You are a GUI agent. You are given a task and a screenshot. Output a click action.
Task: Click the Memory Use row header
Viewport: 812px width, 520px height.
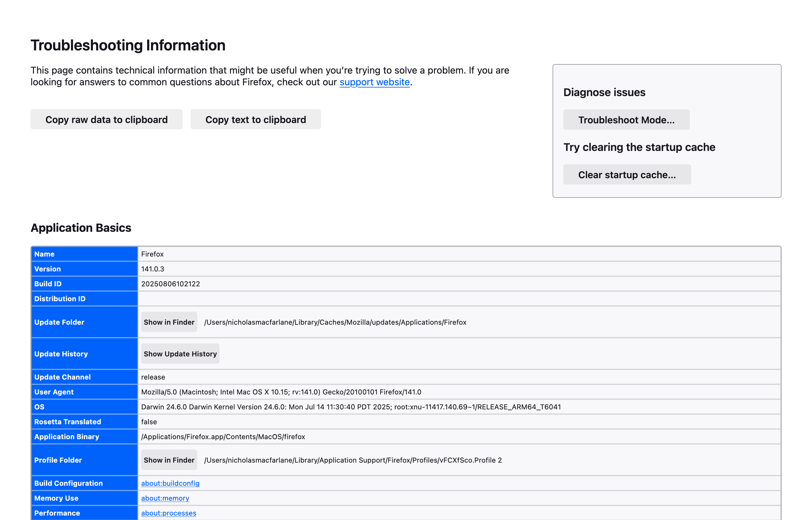(84, 498)
